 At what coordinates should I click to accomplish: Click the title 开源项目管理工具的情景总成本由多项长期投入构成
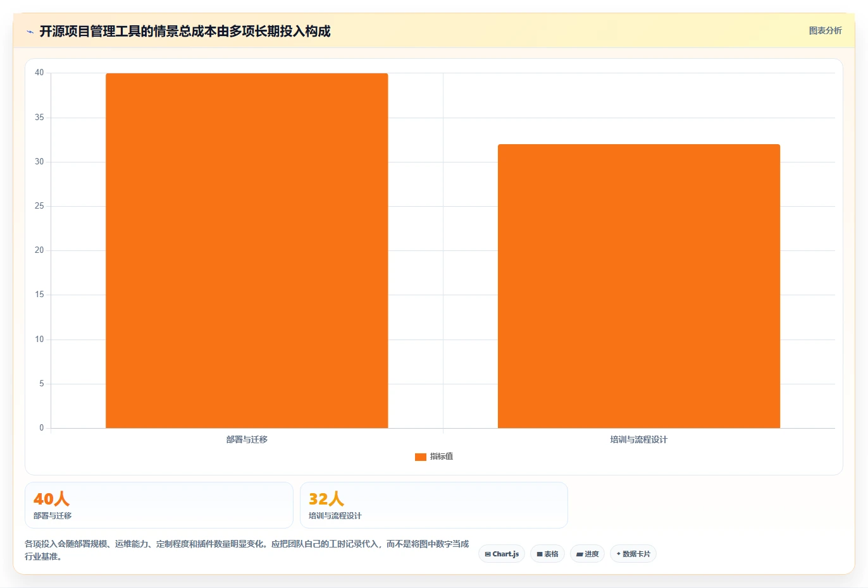click(185, 31)
